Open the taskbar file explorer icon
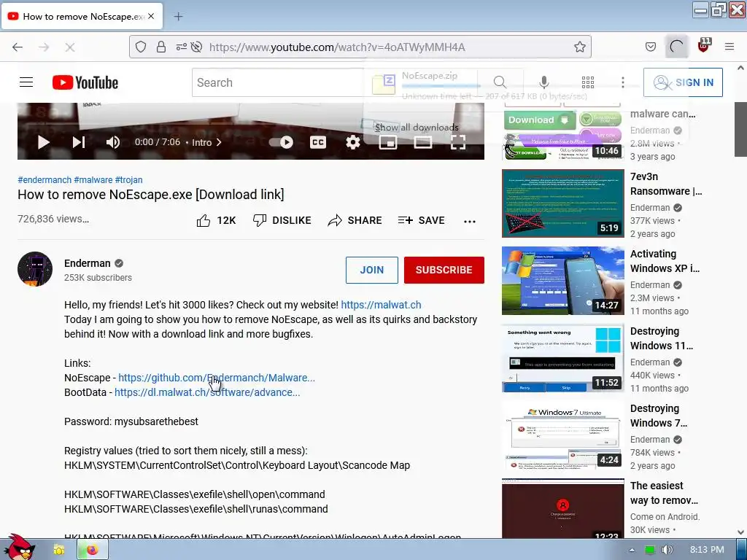Viewport: 747px width, 560px height. pos(58,550)
